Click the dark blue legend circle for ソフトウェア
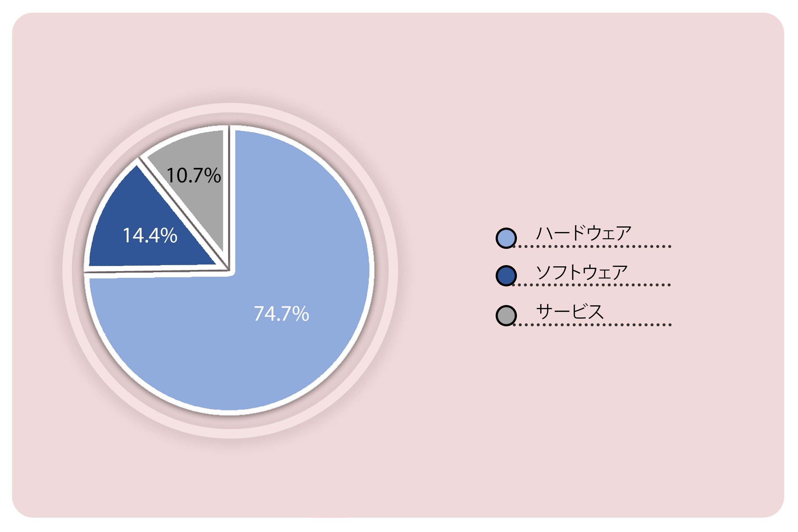Viewport: 798px width, 532px height. pos(506,276)
